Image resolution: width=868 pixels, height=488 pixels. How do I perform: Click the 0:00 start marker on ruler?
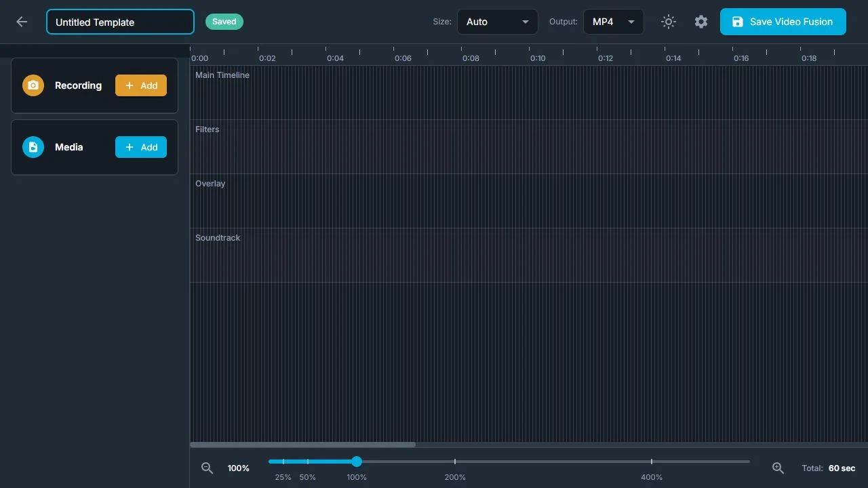(200, 58)
